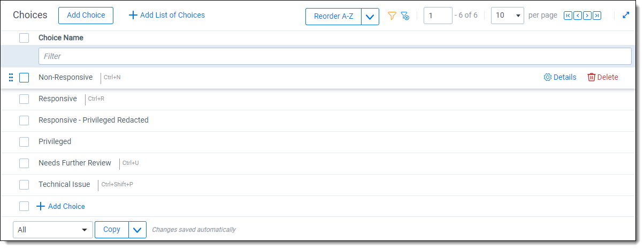The height and width of the screenshot is (249, 644).
Task: Open the items per page dropdown
Action: tap(507, 16)
